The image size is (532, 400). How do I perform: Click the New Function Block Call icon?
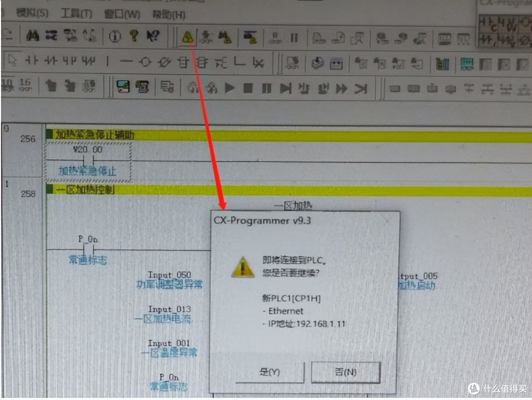202,62
